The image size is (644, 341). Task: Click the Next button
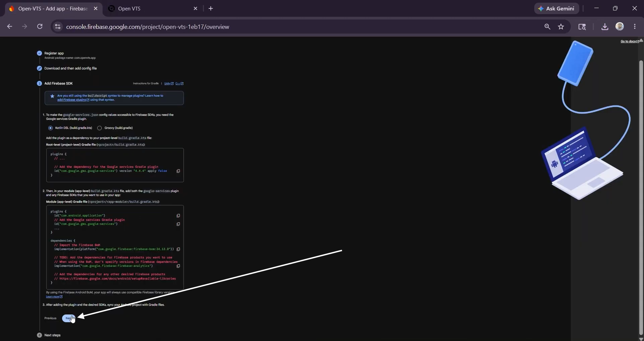[x=69, y=318]
